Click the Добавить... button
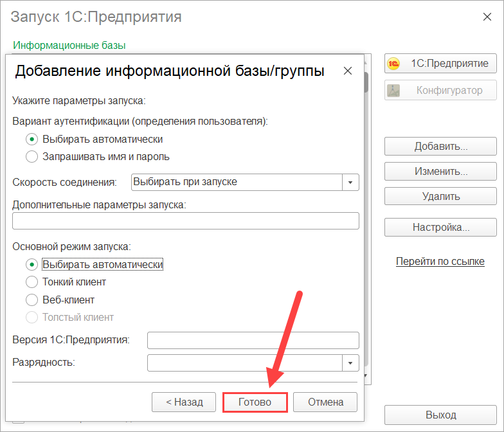 click(x=441, y=147)
